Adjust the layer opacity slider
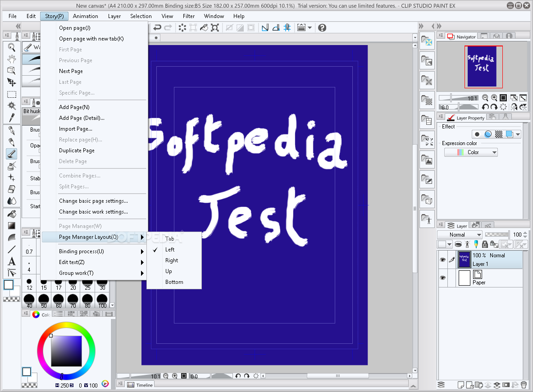 [x=497, y=235]
